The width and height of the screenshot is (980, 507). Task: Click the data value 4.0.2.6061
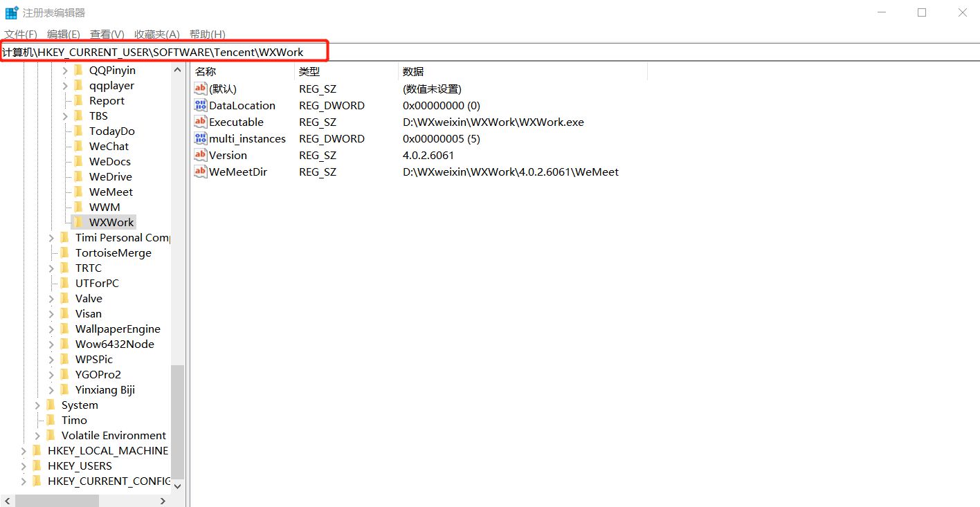(x=428, y=155)
